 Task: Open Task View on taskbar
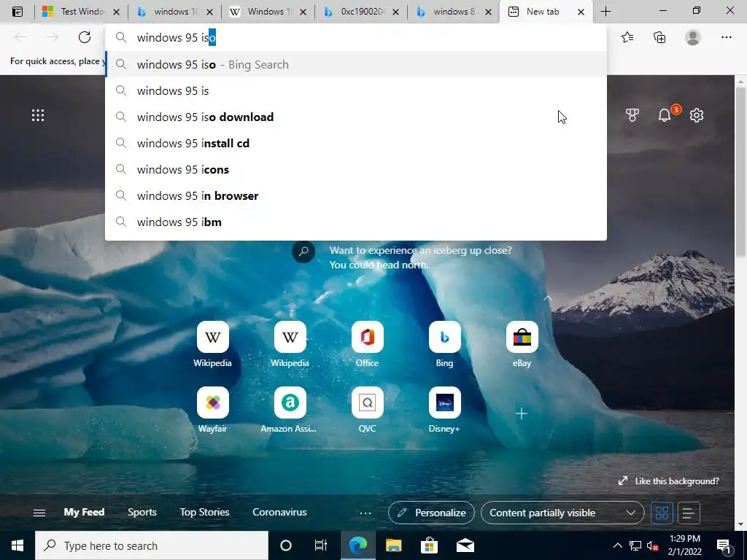(321, 545)
